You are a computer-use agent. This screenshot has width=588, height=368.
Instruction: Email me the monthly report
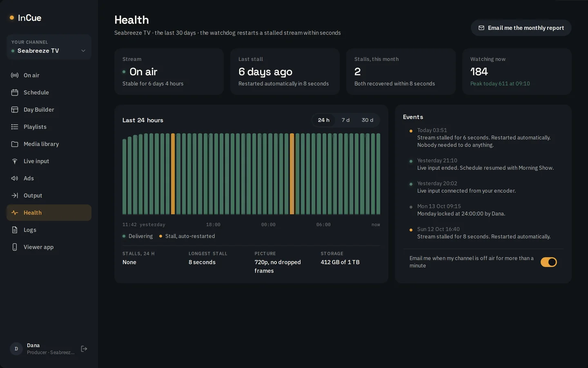(x=521, y=28)
